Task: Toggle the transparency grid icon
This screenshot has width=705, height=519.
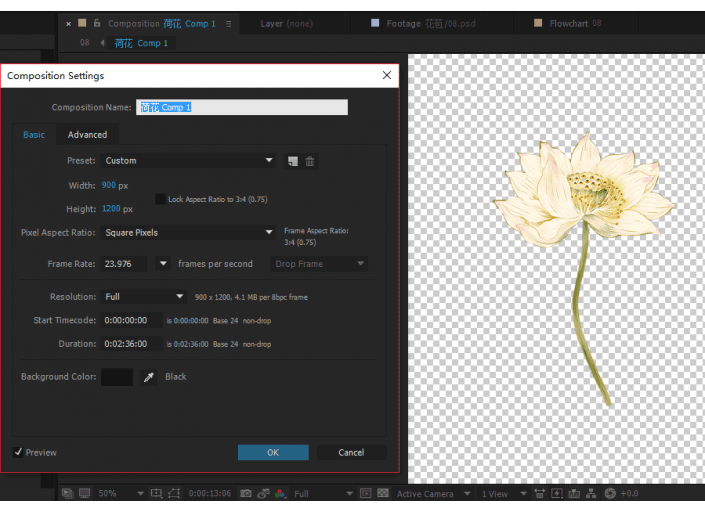Action: (383, 493)
